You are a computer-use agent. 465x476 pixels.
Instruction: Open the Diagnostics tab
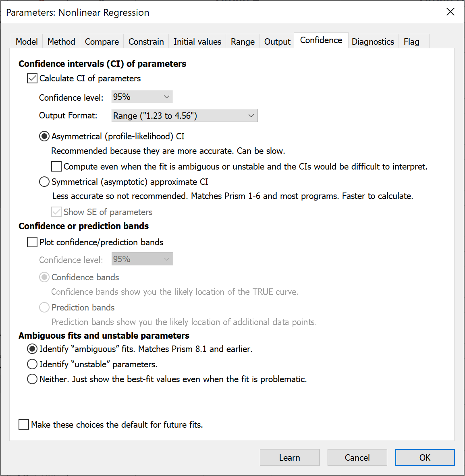[373, 41]
